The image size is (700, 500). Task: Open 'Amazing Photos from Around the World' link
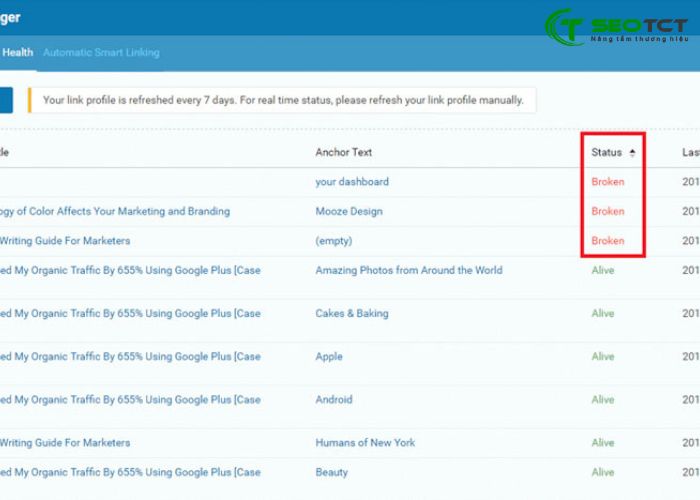click(409, 270)
